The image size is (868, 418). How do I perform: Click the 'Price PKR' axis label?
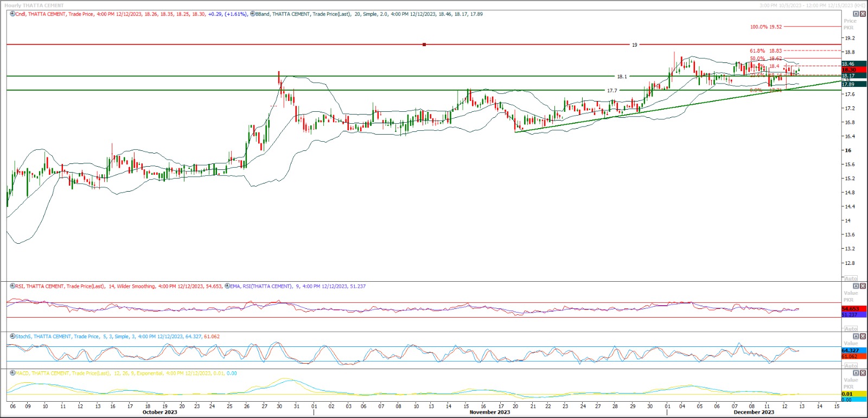tap(850, 24)
